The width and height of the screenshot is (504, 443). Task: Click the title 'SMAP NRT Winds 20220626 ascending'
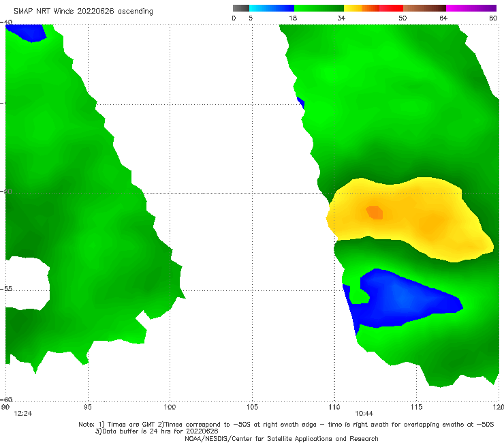click(x=83, y=11)
